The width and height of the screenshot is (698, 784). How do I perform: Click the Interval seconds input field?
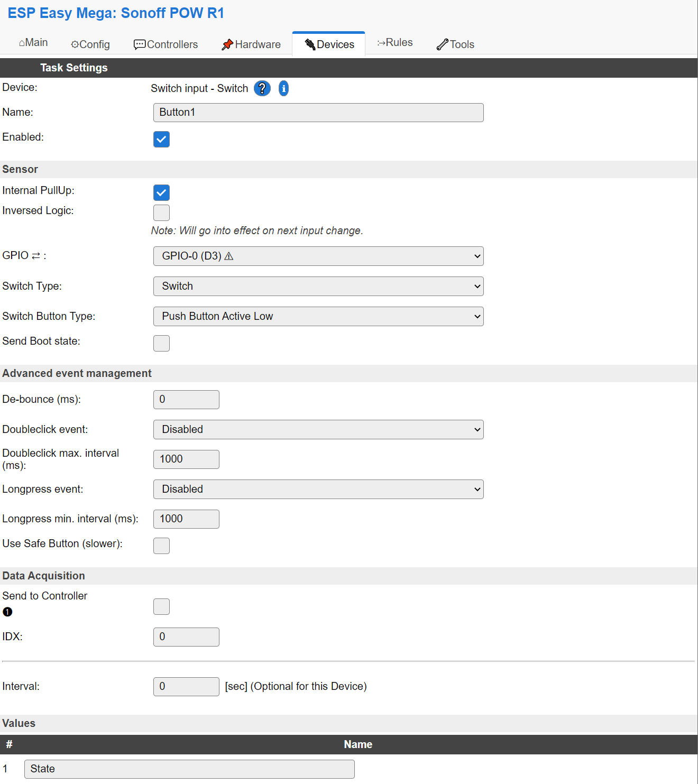pyautogui.click(x=186, y=687)
